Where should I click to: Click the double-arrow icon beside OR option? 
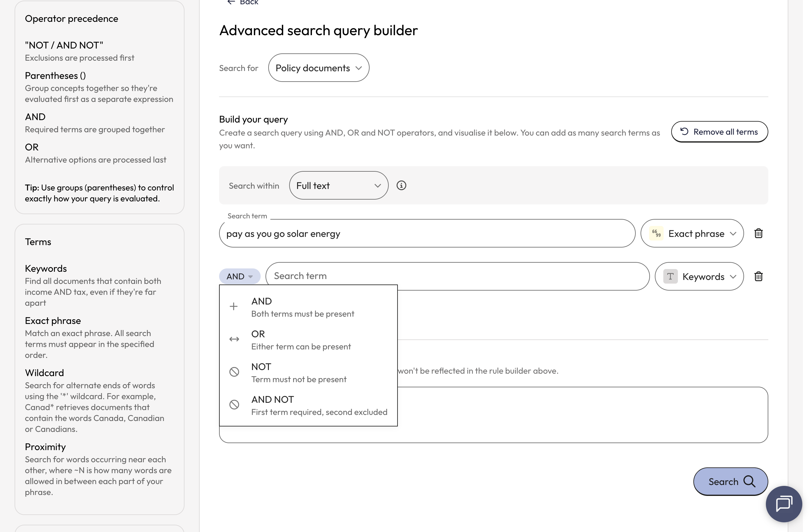[x=234, y=339]
